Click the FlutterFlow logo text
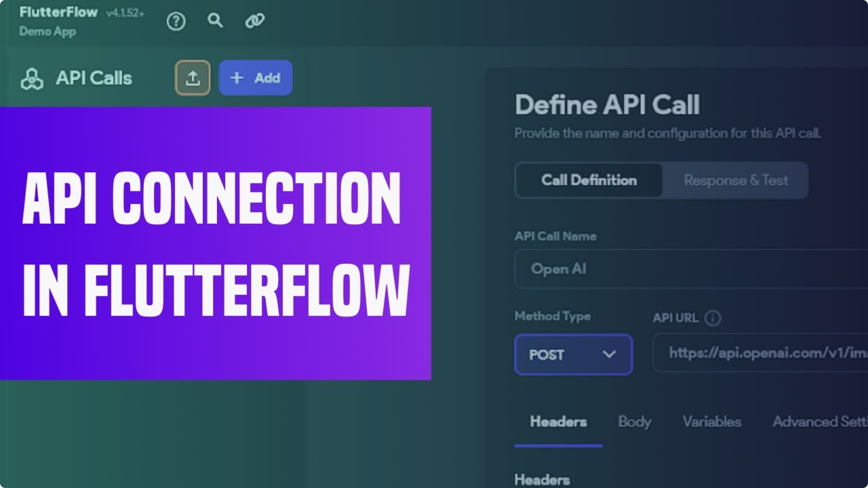The width and height of the screenshot is (868, 488). coord(58,13)
